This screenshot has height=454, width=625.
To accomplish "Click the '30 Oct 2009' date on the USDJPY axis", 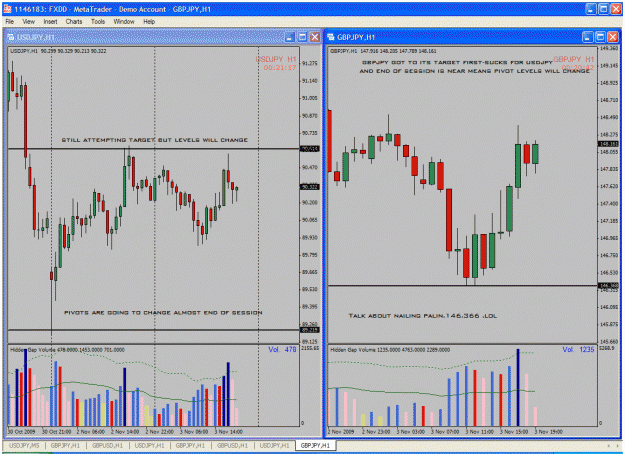I will point(22,431).
